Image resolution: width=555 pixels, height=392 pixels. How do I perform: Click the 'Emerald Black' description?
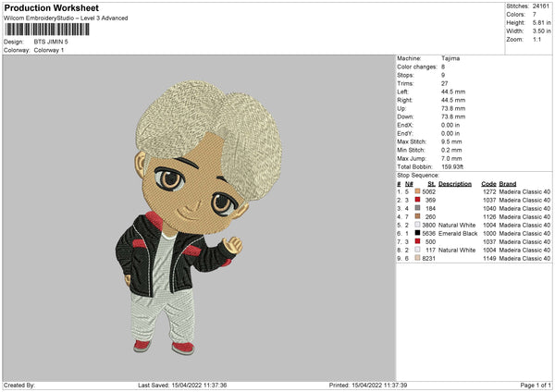tap(458, 234)
